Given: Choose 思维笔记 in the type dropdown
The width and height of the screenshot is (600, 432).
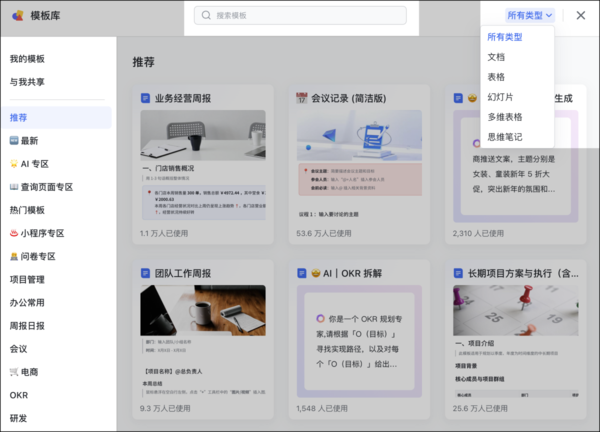Looking at the screenshot, I should (504, 136).
